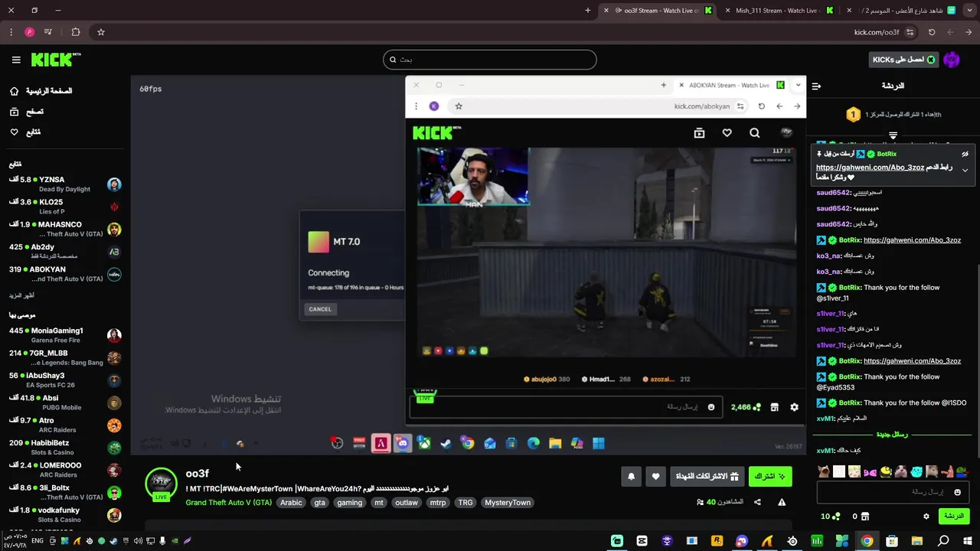Expand the show more followed channels link

pyautogui.click(x=21, y=295)
